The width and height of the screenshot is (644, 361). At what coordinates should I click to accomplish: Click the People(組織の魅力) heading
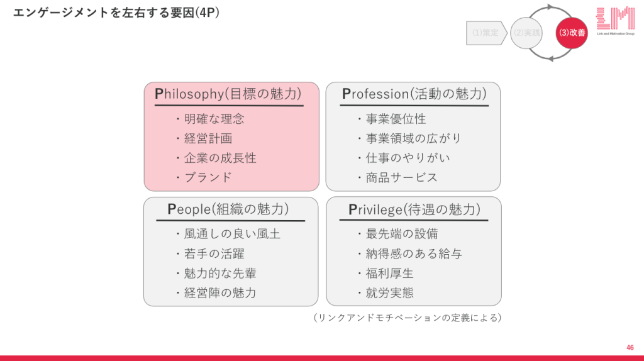pos(228,209)
